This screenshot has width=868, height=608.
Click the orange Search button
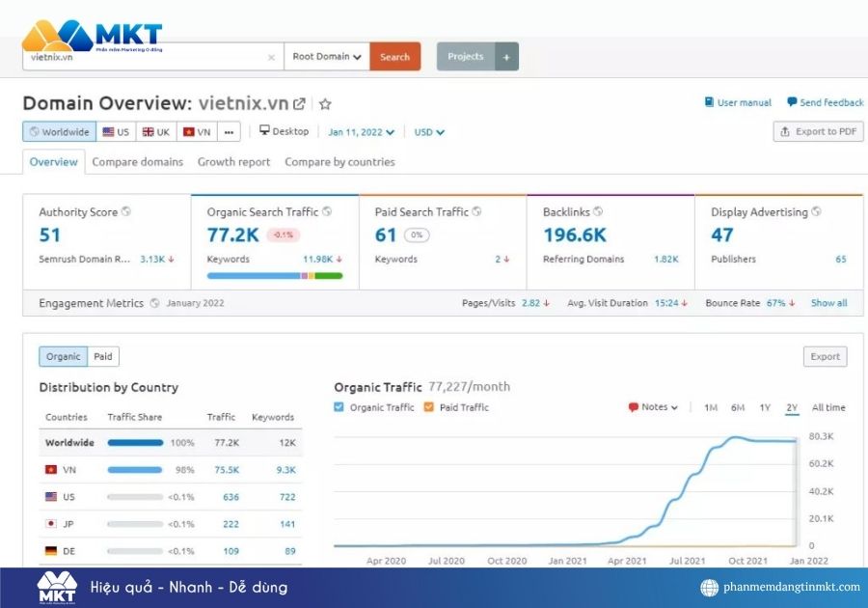[394, 57]
